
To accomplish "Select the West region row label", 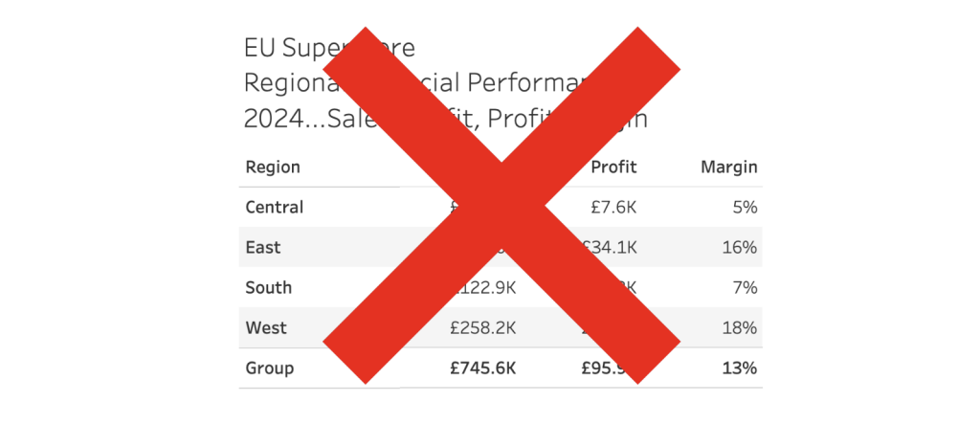I will [x=266, y=327].
